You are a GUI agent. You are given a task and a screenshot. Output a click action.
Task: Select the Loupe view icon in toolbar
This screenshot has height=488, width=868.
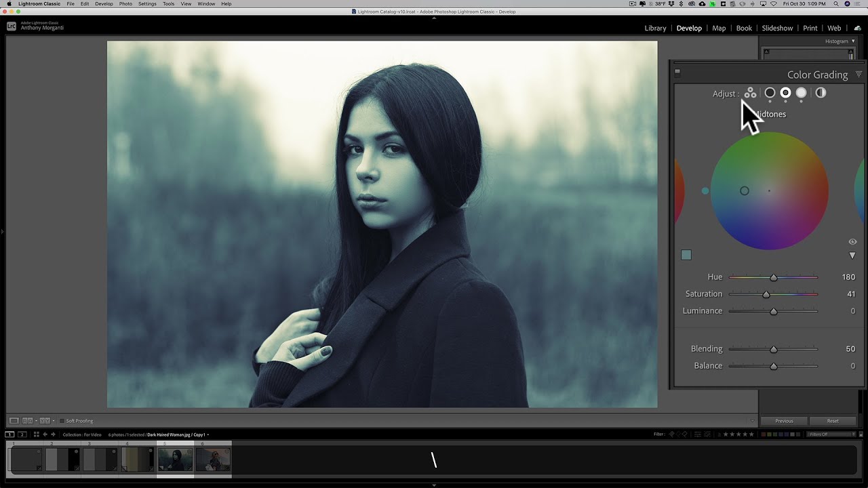pyautogui.click(x=14, y=421)
